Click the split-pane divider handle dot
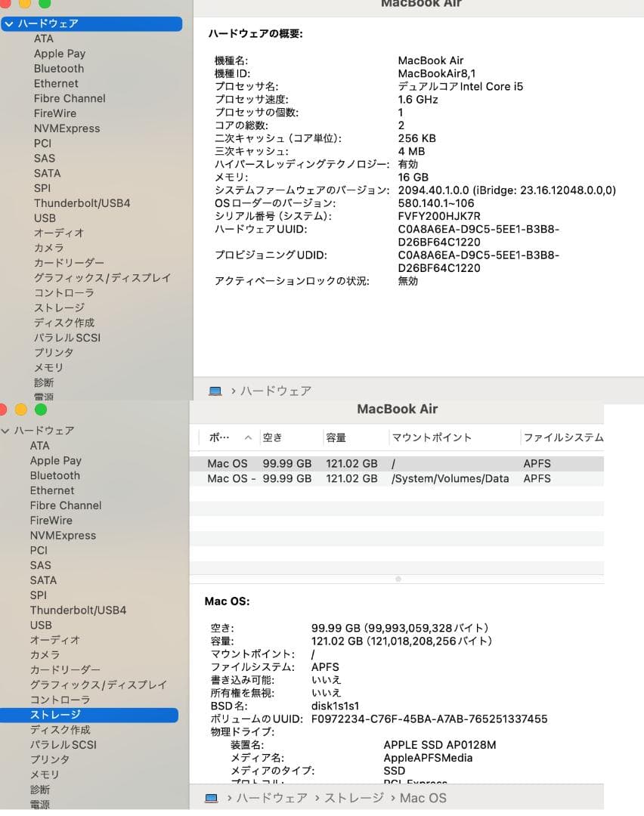644x816 pixels. coord(398,580)
